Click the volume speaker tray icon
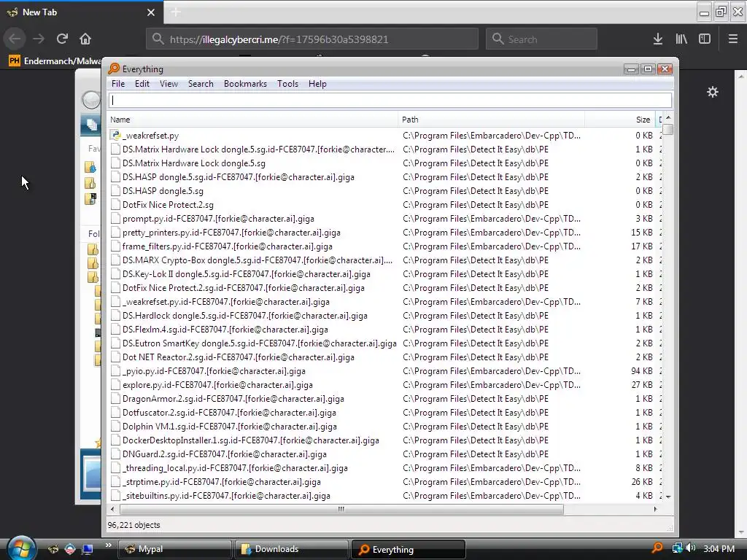The height and width of the screenshot is (560, 747). coord(691,548)
